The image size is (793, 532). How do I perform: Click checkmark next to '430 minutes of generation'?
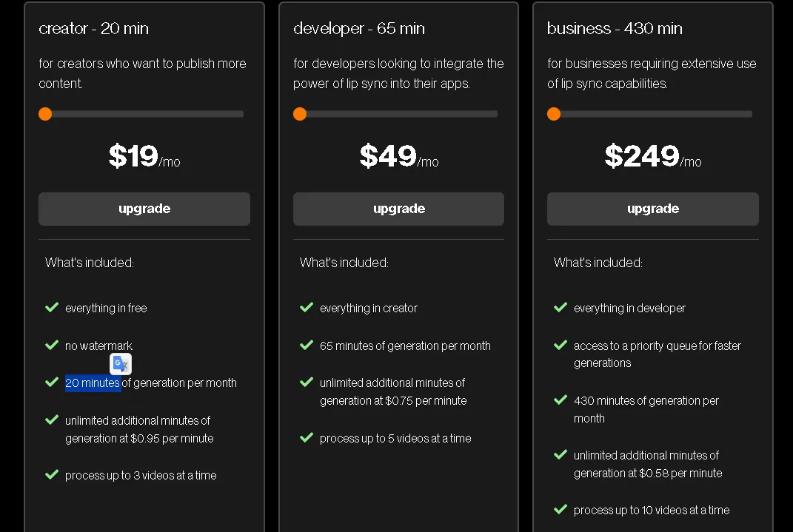coord(561,400)
